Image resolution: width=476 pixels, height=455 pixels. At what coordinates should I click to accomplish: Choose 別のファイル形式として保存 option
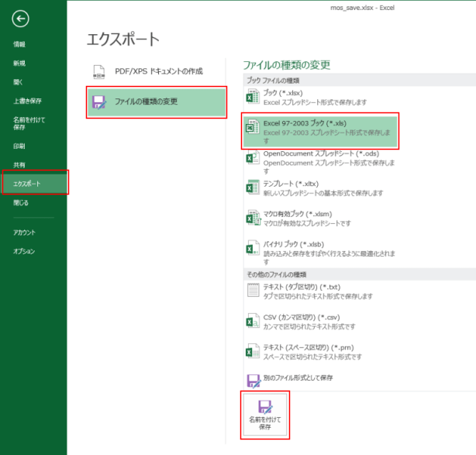(x=320, y=381)
